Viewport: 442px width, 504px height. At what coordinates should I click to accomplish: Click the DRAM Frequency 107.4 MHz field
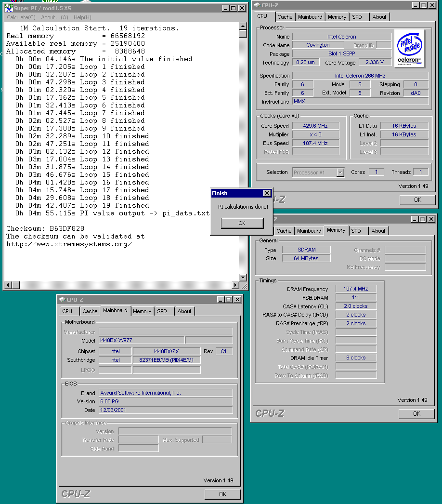(x=356, y=289)
